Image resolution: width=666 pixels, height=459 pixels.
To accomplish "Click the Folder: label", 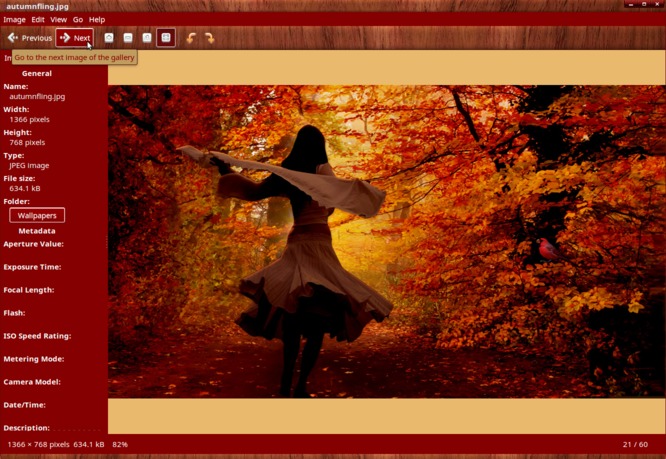I will coord(17,201).
